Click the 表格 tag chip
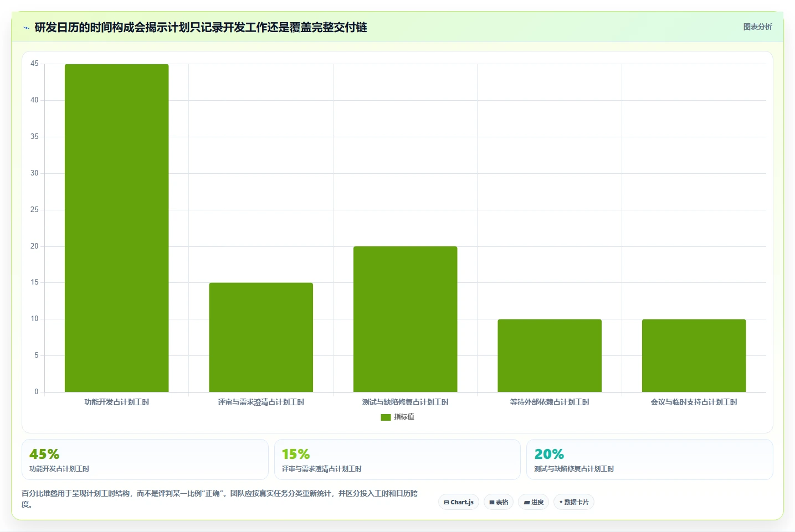795x532 pixels. pyautogui.click(x=499, y=502)
